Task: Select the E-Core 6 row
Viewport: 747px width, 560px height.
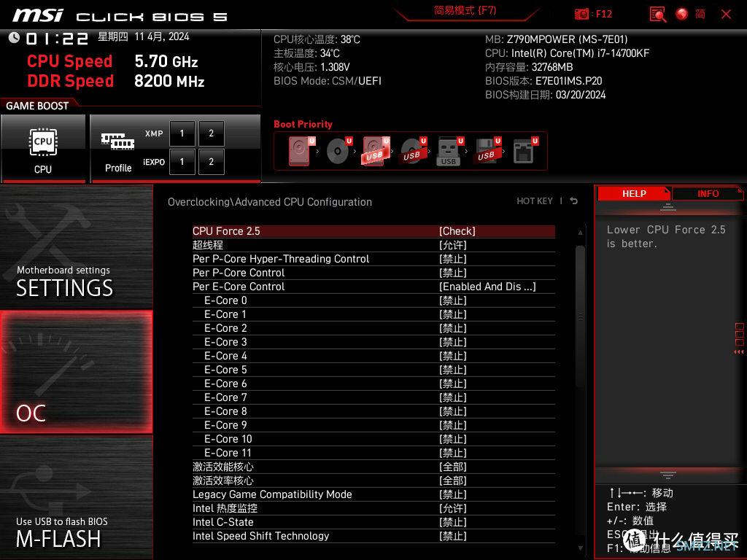Action: click(x=373, y=384)
